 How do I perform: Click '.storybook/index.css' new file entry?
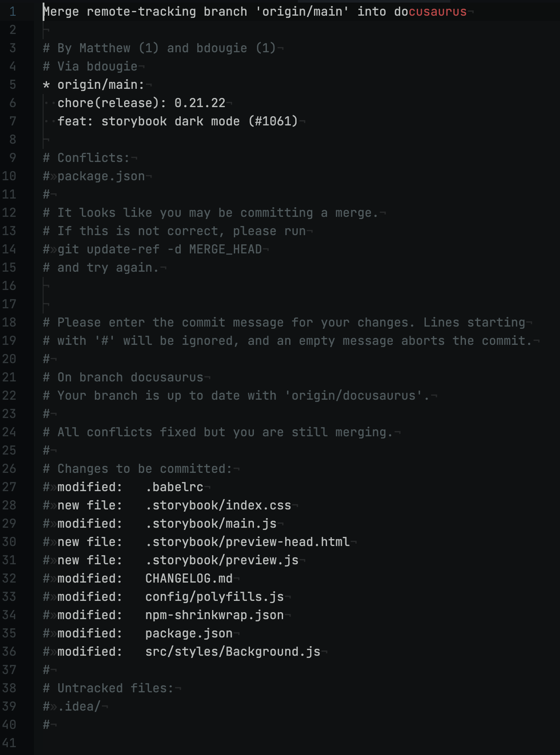pos(218,506)
